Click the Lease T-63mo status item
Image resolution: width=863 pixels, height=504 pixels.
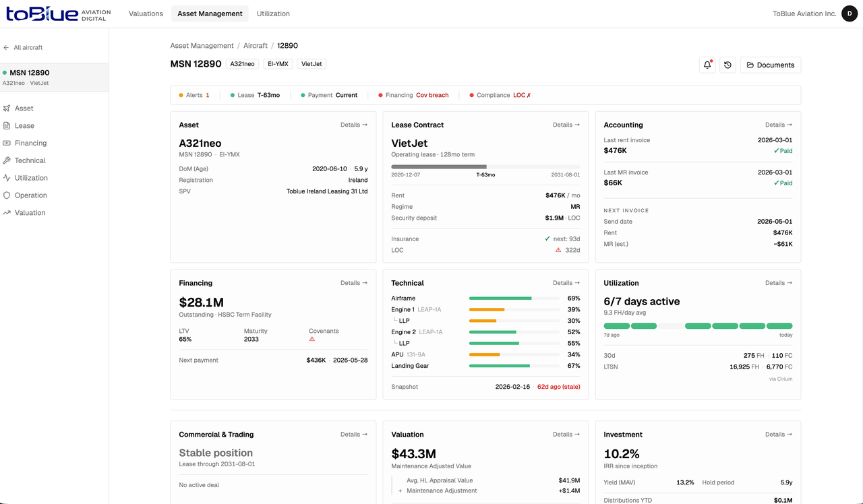[x=255, y=95]
